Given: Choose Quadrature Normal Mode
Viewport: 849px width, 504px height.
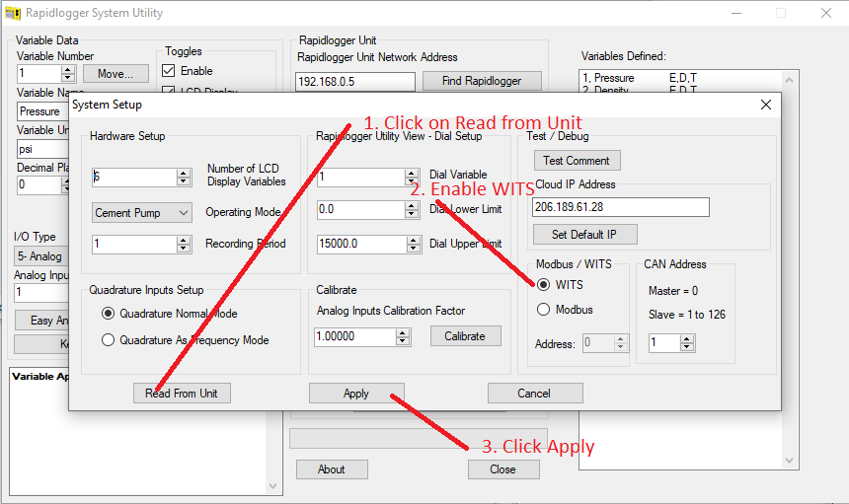Looking at the screenshot, I should point(109,313).
